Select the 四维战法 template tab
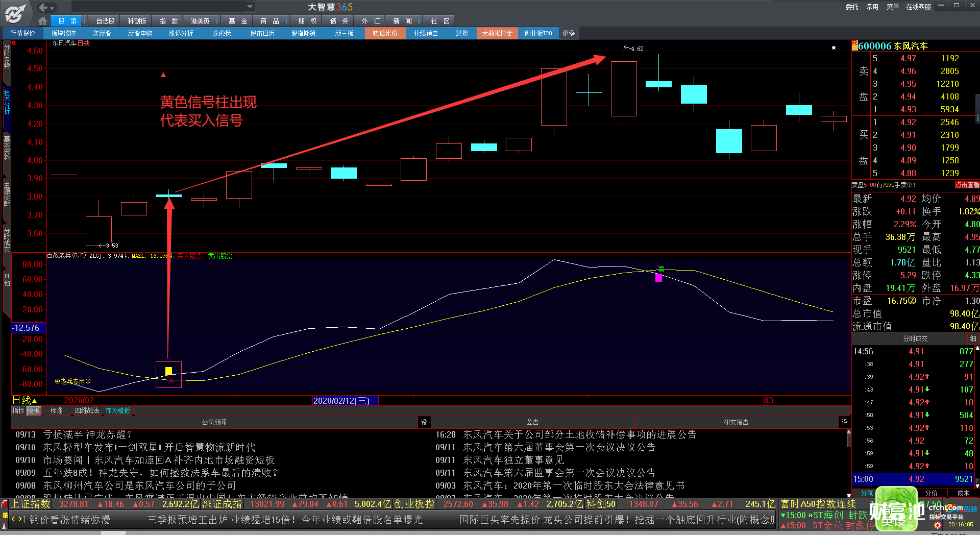 (87, 410)
